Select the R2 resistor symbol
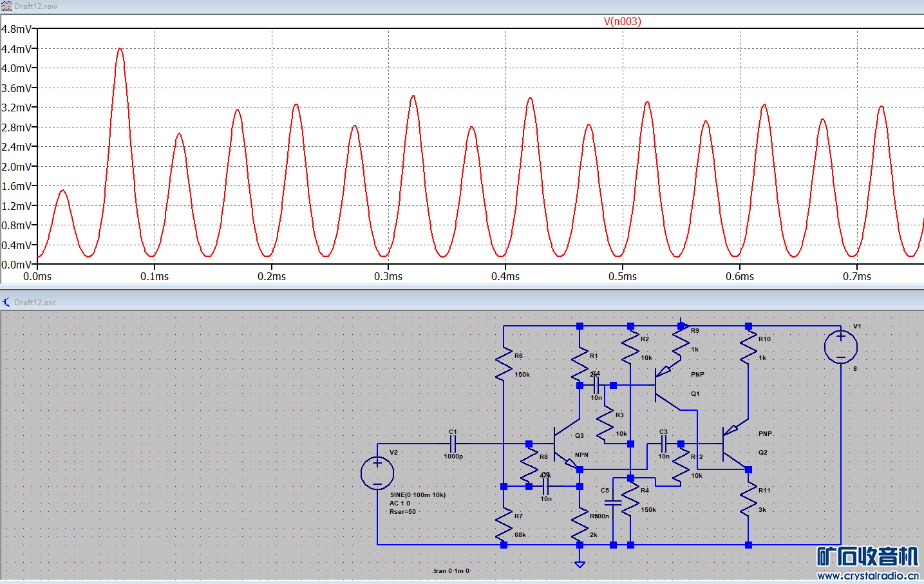The image size is (924, 584). pyautogui.click(x=630, y=347)
